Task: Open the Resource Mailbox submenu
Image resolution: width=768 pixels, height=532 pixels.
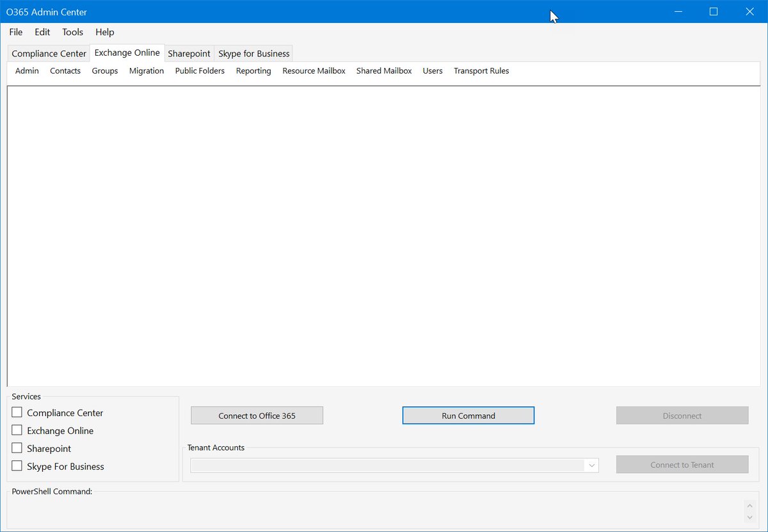Action: [x=314, y=71]
